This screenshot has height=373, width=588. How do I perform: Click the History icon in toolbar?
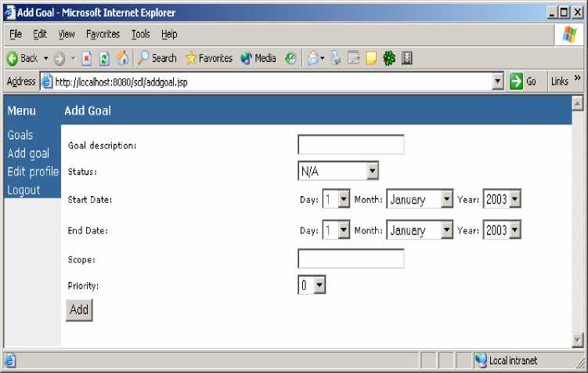coord(290,58)
